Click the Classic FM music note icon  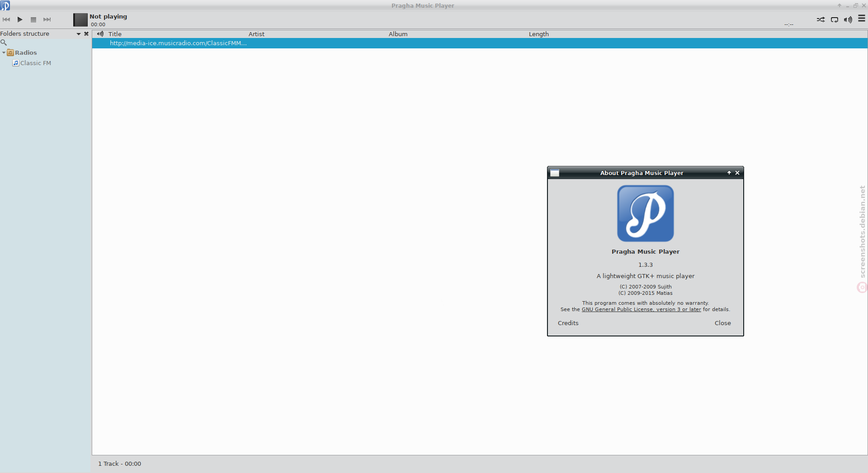pyautogui.click(x=16, y=63)
